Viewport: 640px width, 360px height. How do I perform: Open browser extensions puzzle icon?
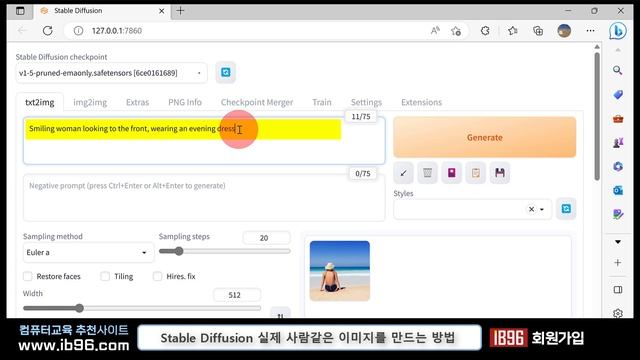pyautogui.click(x=485, y=31)
